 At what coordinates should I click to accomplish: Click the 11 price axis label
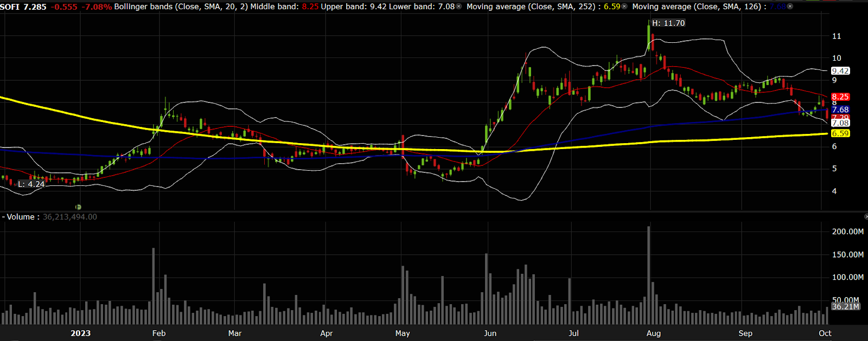(x=837, y=36)
